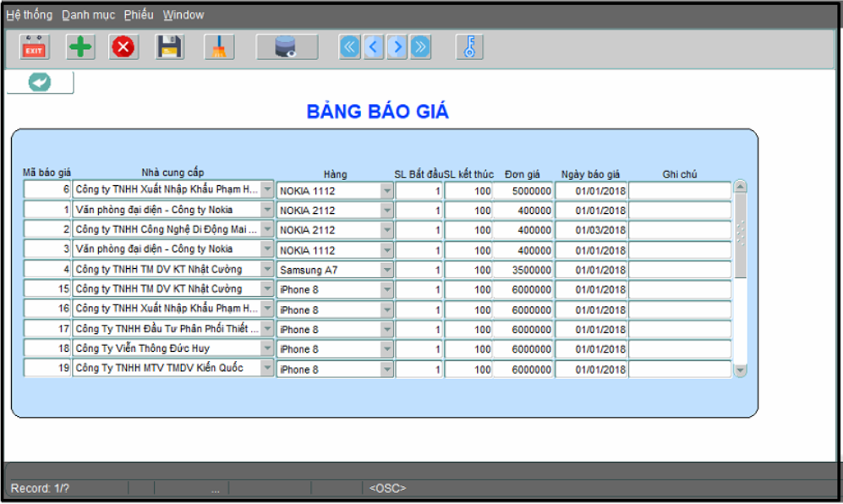Click the teal back arrow button
843x504 pixels.
[x=40, y=82]
